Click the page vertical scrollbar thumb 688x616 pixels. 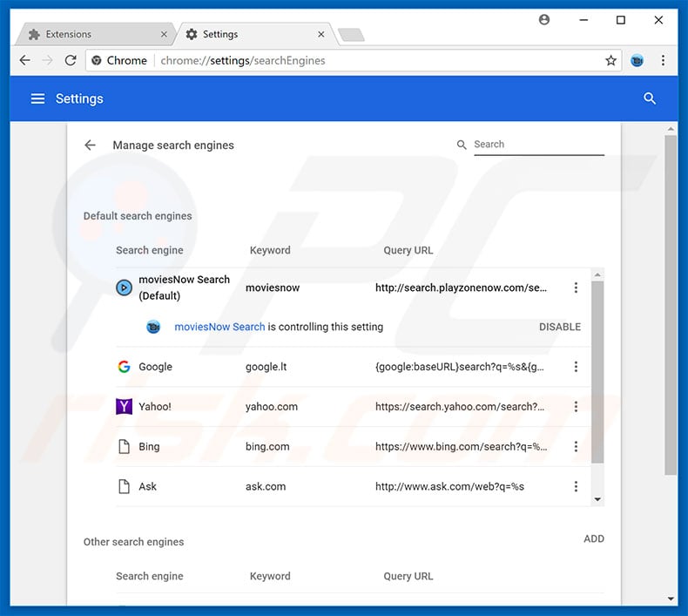(671, 305)
